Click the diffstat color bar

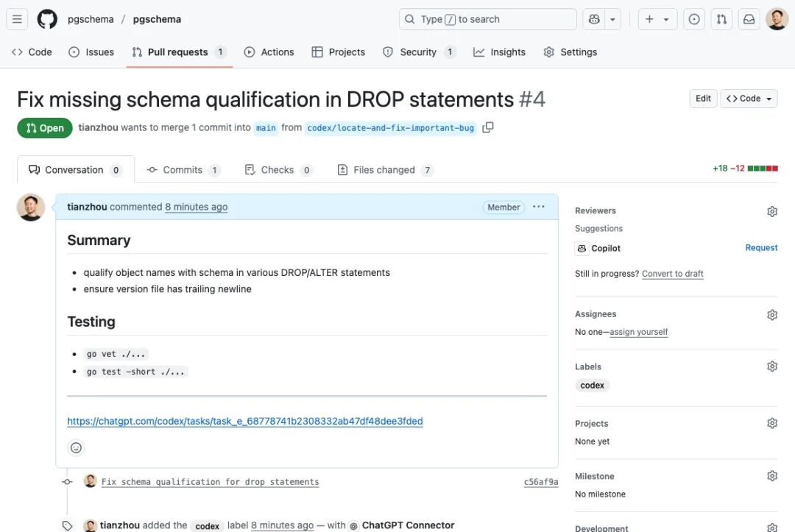tap(763, 169)
